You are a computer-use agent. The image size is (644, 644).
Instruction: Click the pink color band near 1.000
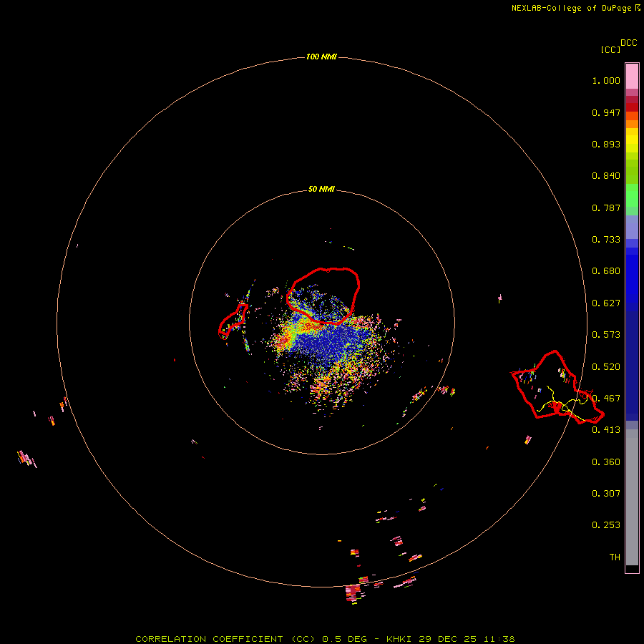pyautogui.click(x=632, y=77)
